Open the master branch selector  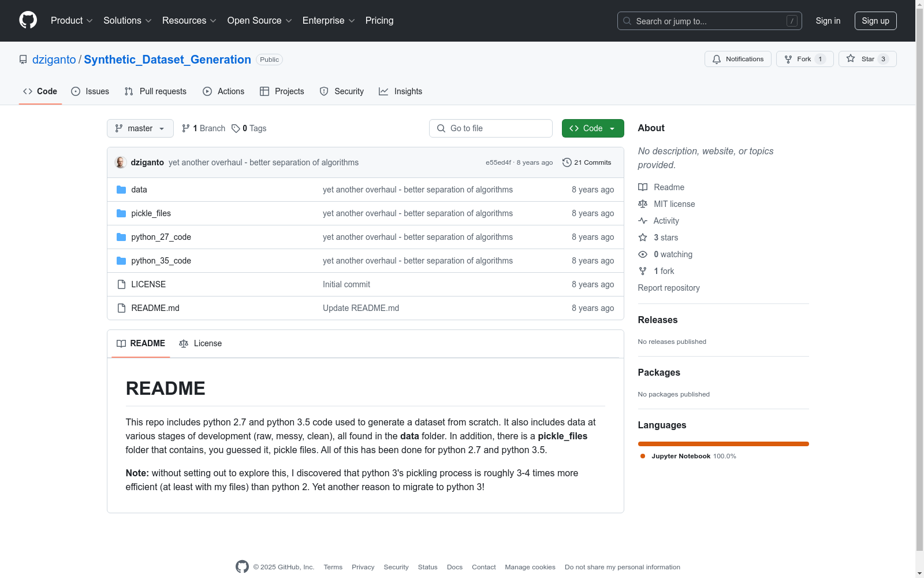click(140, 128)
